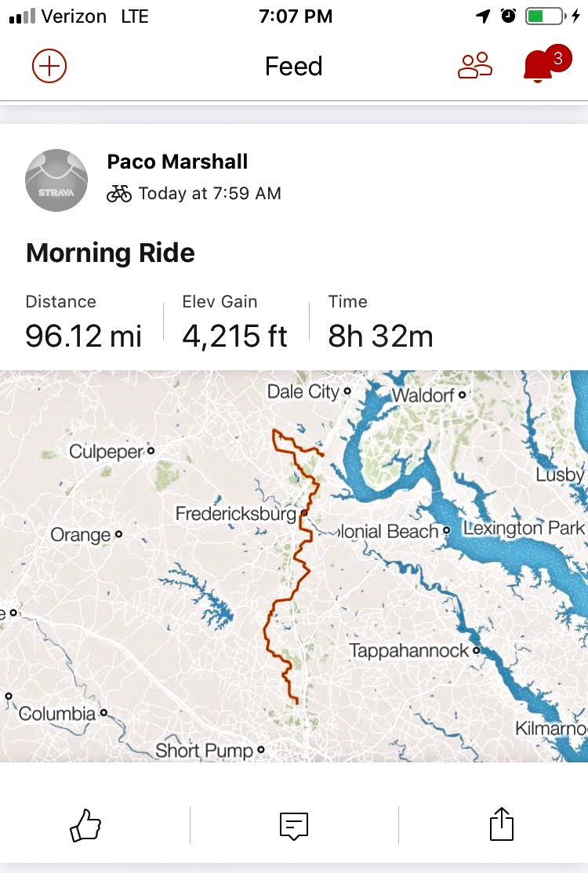Open the ride route map thumbnail
Viewport: 588px width, 873px height.
[294, 565]
